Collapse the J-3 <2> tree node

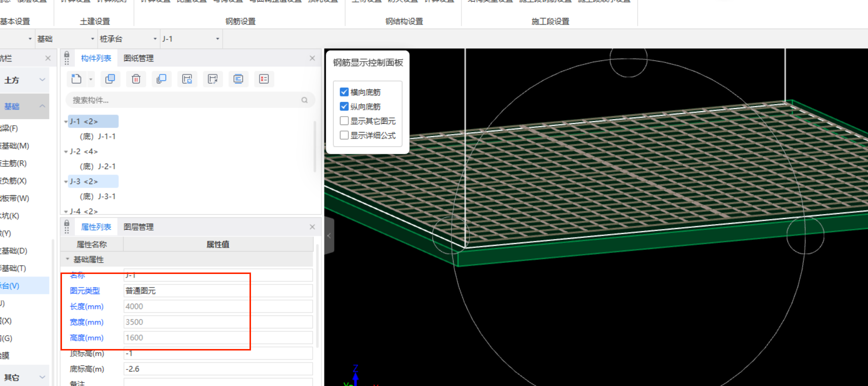tap(65, 181)
